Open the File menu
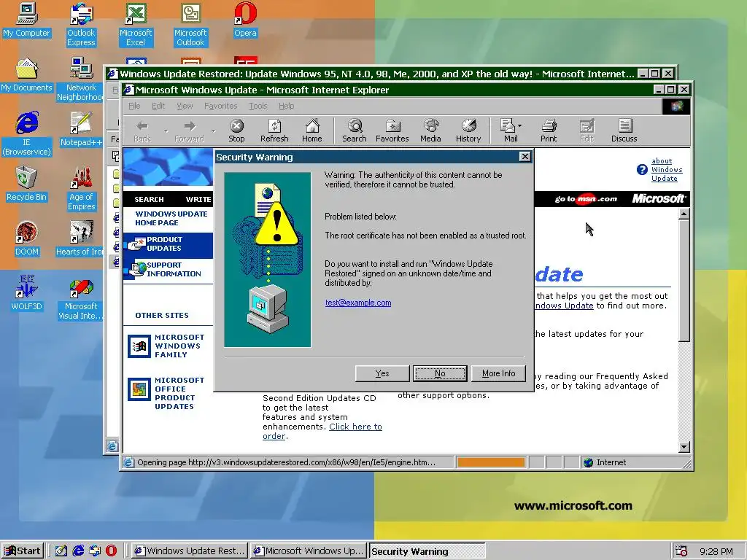This screenshot has height=560, width=747. pyautogui.click(x=134, y=106)
